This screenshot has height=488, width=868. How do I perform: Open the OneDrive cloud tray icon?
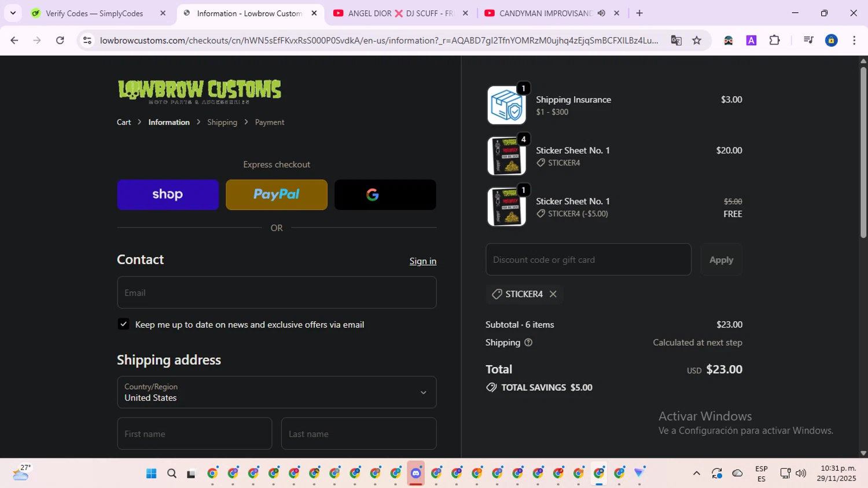(x=737, y=474)
